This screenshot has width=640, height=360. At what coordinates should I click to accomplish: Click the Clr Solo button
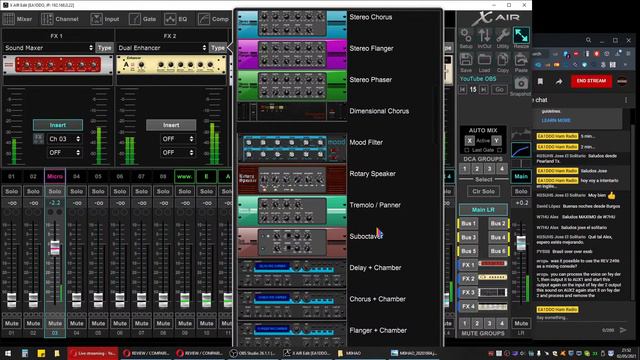(x=483, y=191)
